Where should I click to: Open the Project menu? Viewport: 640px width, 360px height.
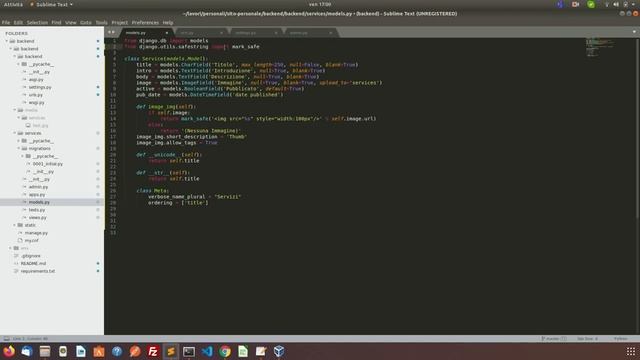pyautogui.click(x=120, y=22)
